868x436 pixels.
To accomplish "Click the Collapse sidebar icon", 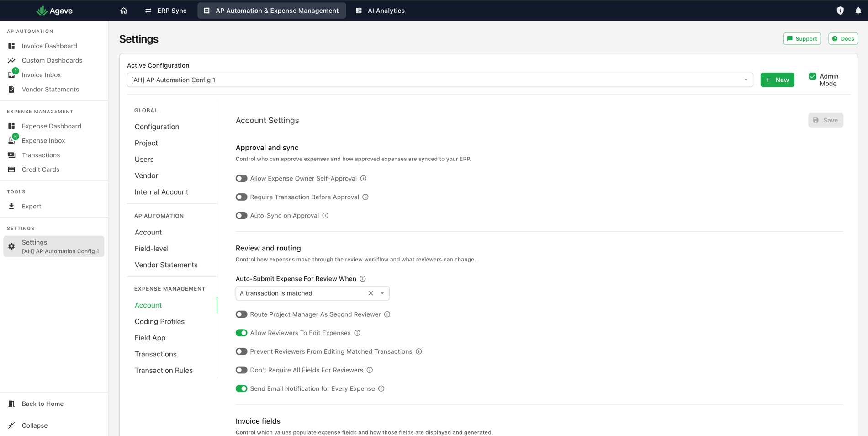I will pos(11,425).
